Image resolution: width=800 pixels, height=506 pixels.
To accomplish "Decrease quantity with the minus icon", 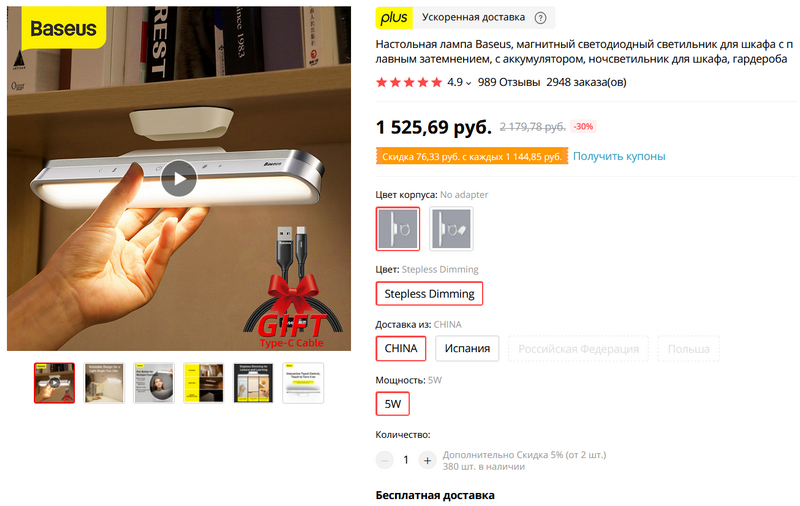I will (x=385, y=461).
